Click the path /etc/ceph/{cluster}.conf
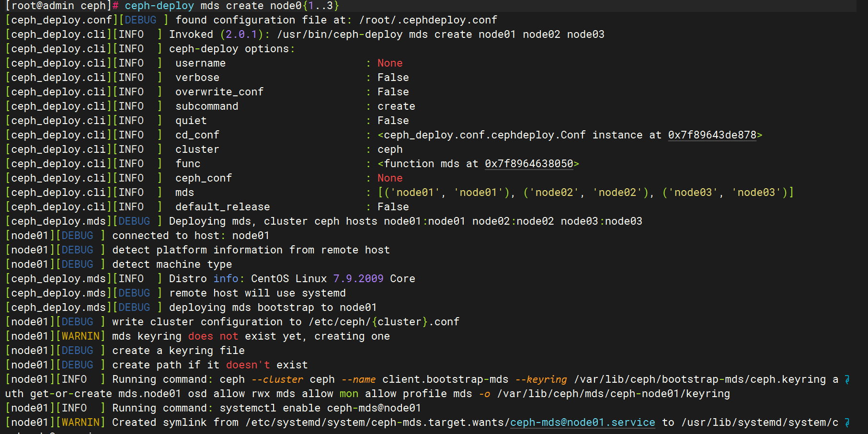Viewport: 868px width, 434px height. tap(384, 322)
